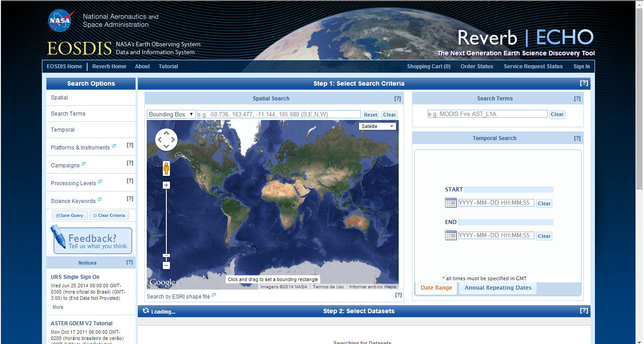Open the Campaigns search option
The width and height of the screenshot is (644, 344).
[x=65, y=165]
